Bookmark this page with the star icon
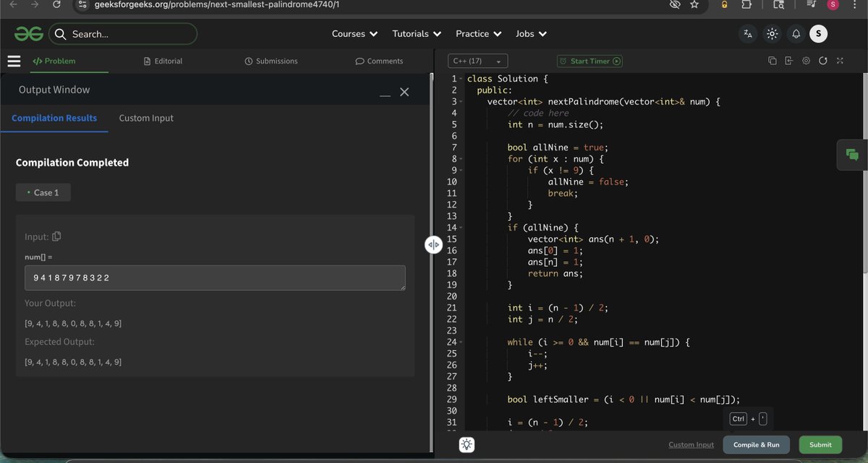This screenshot has height=463, width=868. tap(694, 4)
